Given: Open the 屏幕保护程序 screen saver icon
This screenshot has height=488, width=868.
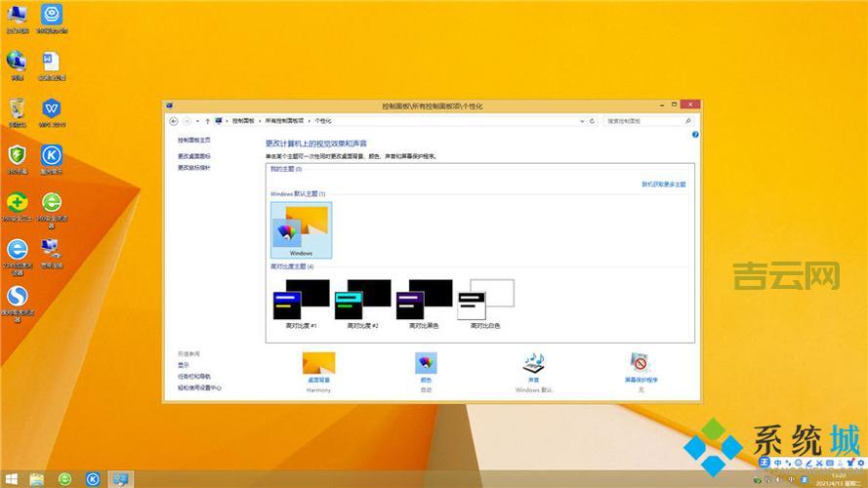Looking at the screenshot, I should coord(641,365).
